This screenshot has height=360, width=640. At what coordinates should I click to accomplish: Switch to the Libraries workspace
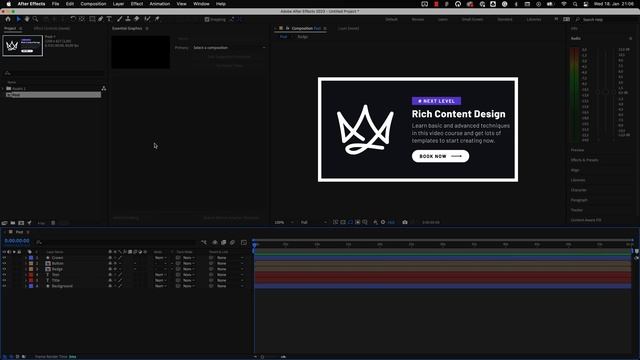(533, 20)
